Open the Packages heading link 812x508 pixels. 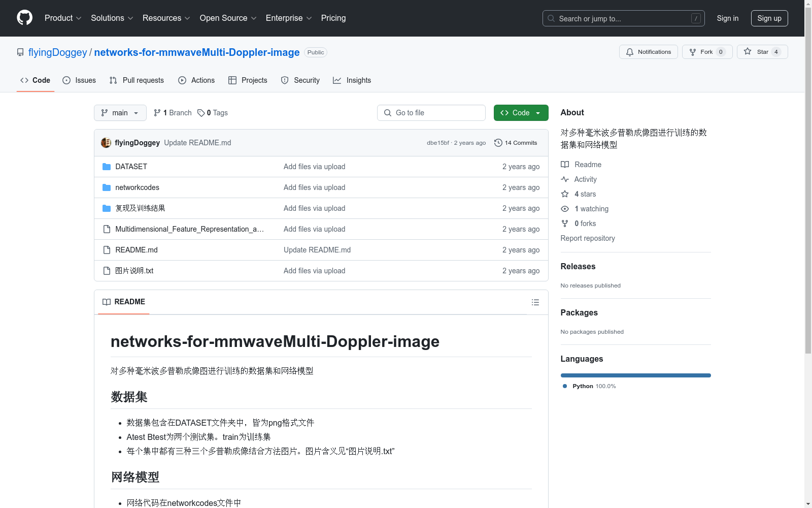pos(579,312)
